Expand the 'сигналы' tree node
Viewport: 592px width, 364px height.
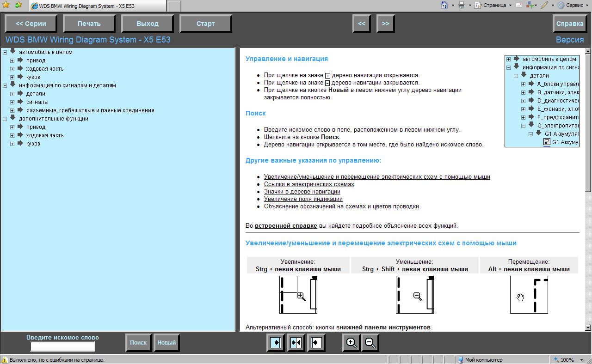[12, 102]
